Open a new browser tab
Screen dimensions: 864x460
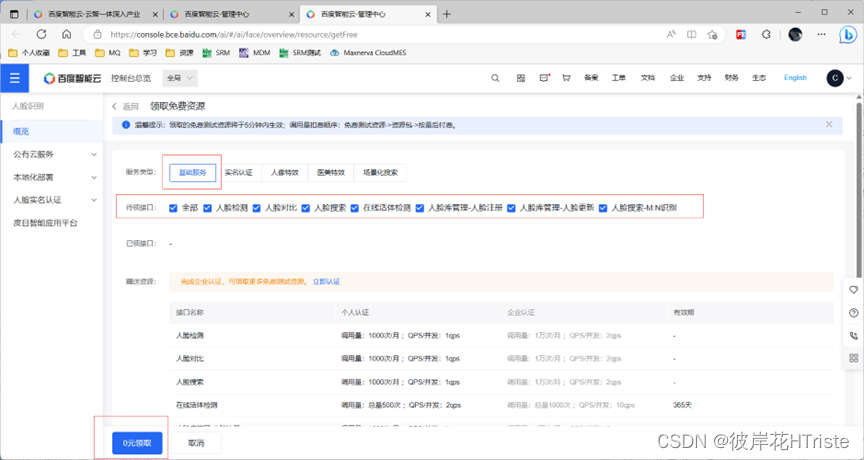click(x=447, y=14)
